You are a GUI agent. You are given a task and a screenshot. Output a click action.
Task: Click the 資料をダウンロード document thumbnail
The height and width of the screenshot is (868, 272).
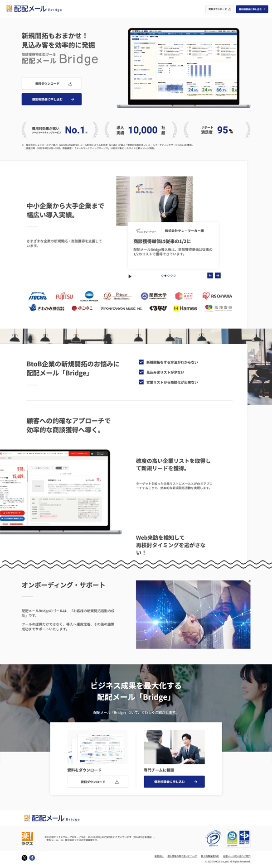pos(97,747)
